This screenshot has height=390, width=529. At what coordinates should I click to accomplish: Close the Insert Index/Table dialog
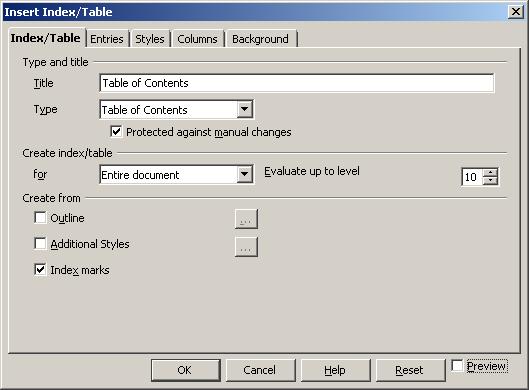click(x=516, y=12)
